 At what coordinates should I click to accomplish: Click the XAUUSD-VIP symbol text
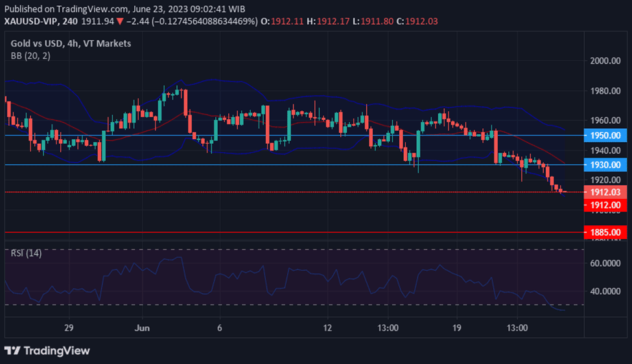pyautogui.click(x=31, y=22)
